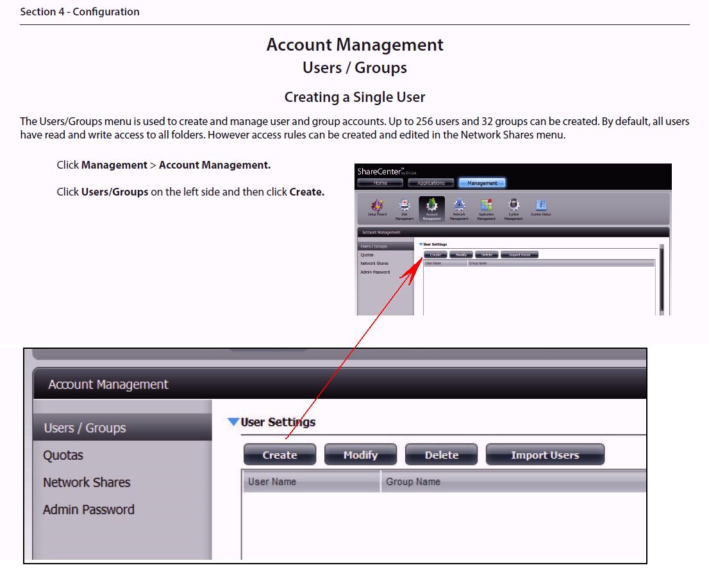Click the 'Account Management' page title
Screen dimensions: 709x588
tap(354, 44)
